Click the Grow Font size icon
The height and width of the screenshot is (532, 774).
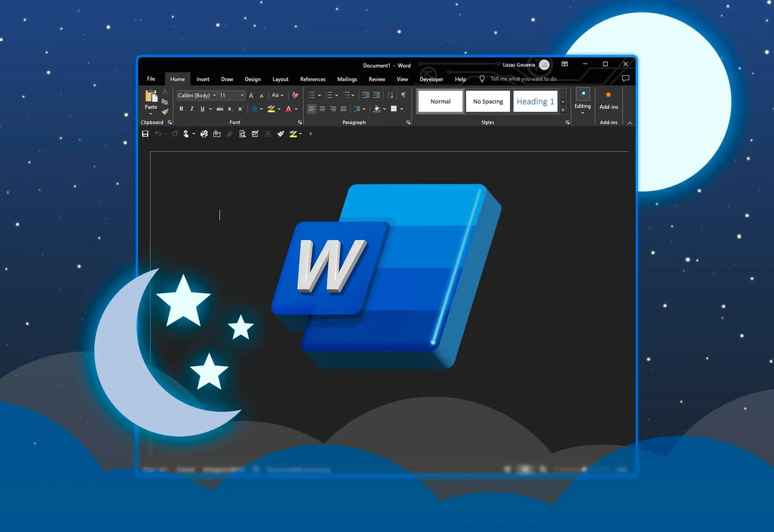[x=251, y=96]
